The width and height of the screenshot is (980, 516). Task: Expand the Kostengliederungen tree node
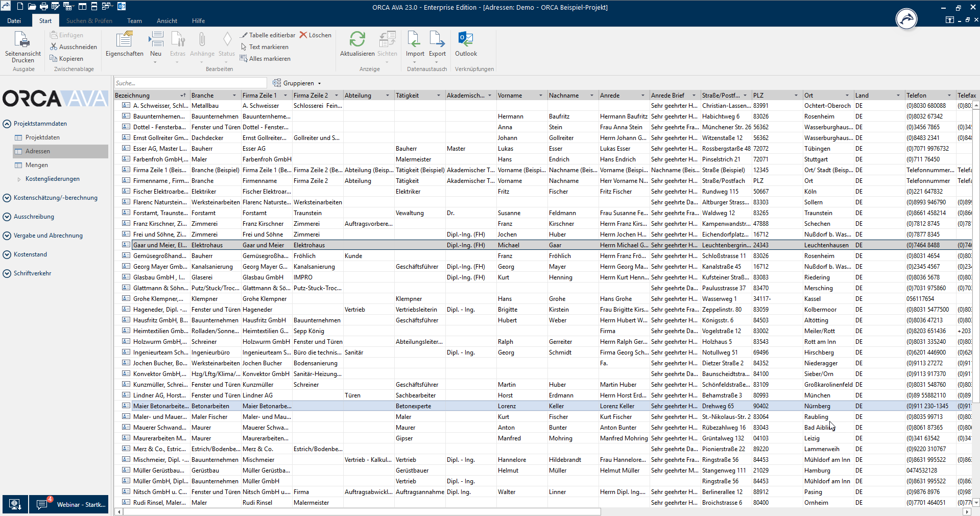tap(19, 179)
